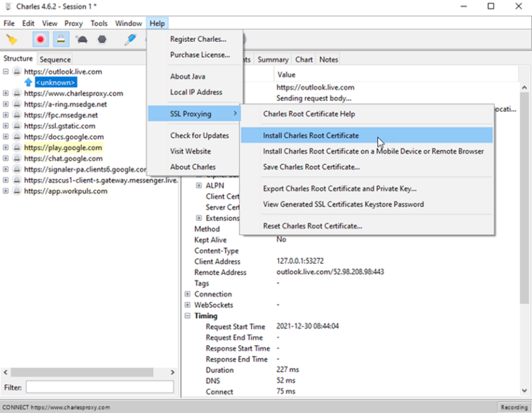The height and width of the screenshot is (413, 532).
Task: Toggle throttling turtle icon
Action: point(82,39)
